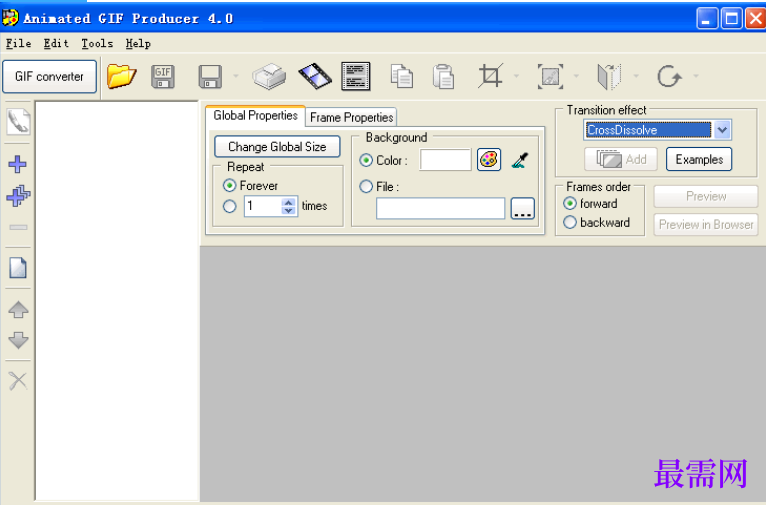
Task: Click the Flip mirror icon
Action: 609,77
